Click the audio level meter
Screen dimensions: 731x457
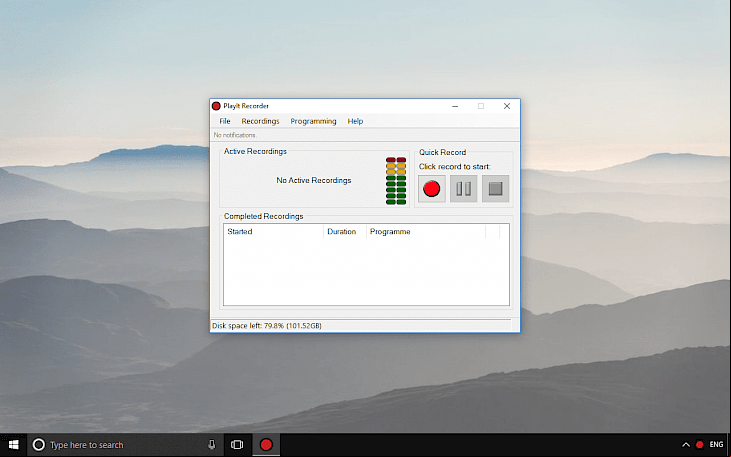tap(396, 181)
